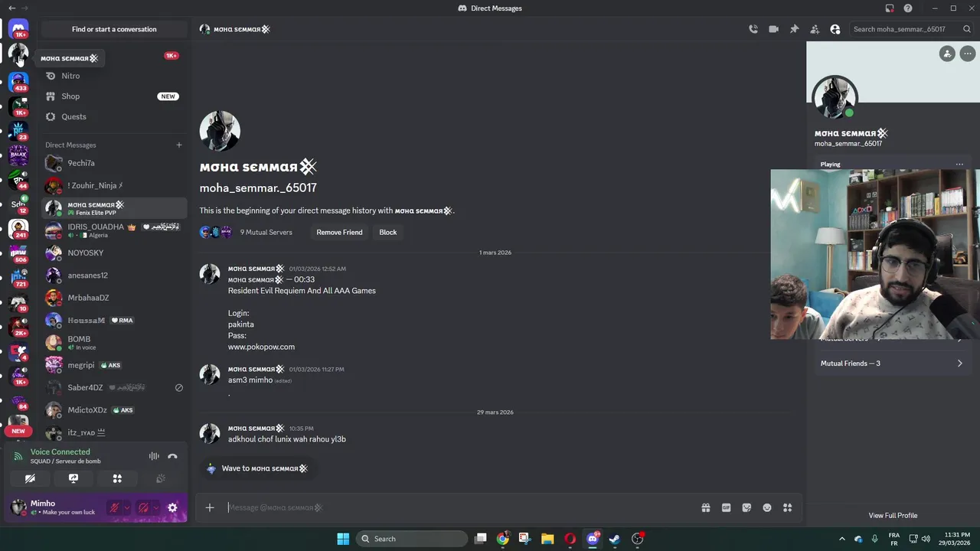Click the message text input field
The height and width of the screenshot is (551, 980).
click(459, 507)
